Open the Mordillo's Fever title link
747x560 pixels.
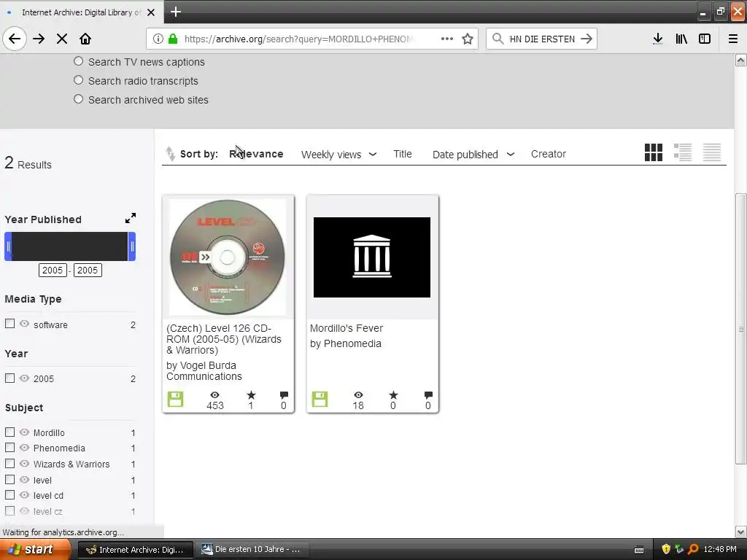click(347, 328)
